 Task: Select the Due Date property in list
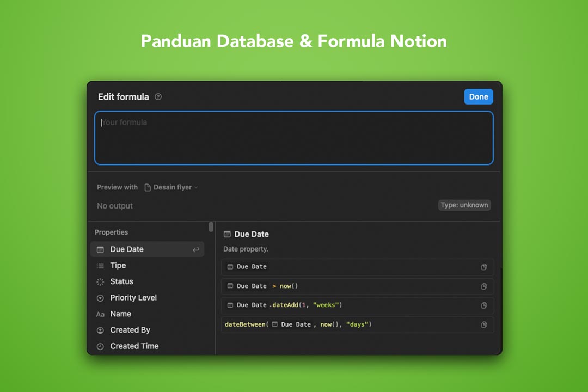pyautogui.click(x=127, y=249)
